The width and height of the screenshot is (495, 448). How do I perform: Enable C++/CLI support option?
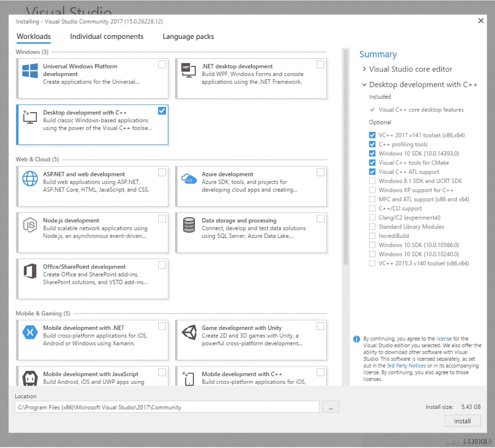pos(372,208)
